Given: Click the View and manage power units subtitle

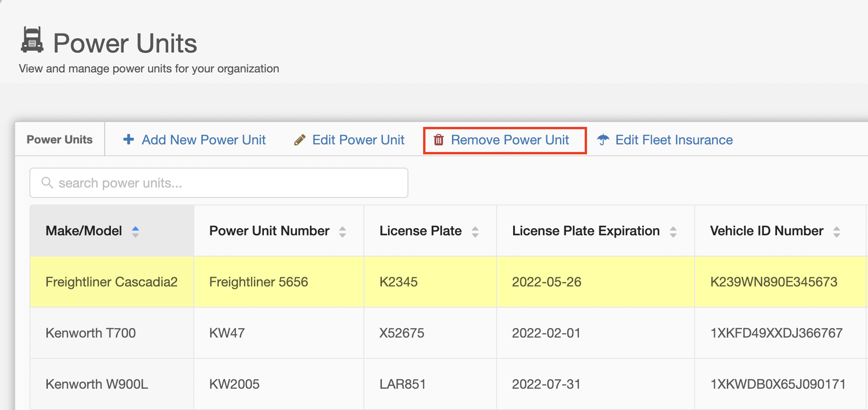Looking at the screenshot, I should [149, 69].
